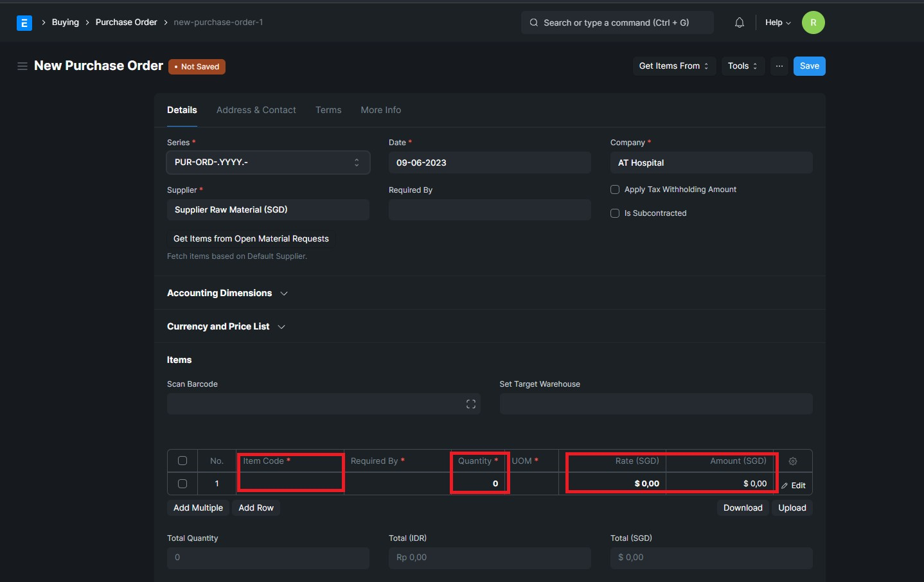Viewport: 924px width, 582px height.
Task: Open the ERPNext home logo icon
Action: [24, 22]
